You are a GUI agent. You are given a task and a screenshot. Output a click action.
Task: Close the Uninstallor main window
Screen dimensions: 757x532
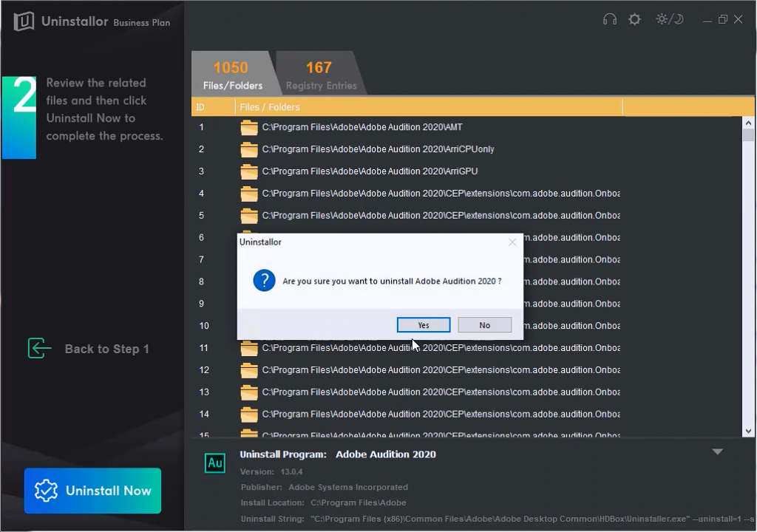(x=739, y=19)
